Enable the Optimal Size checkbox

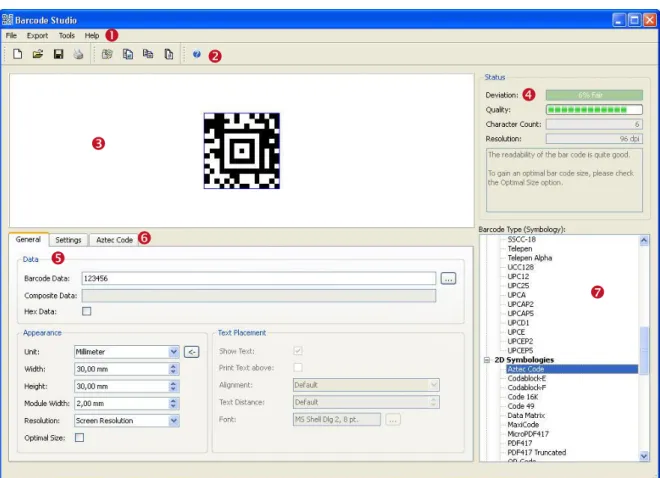(79, 438)
